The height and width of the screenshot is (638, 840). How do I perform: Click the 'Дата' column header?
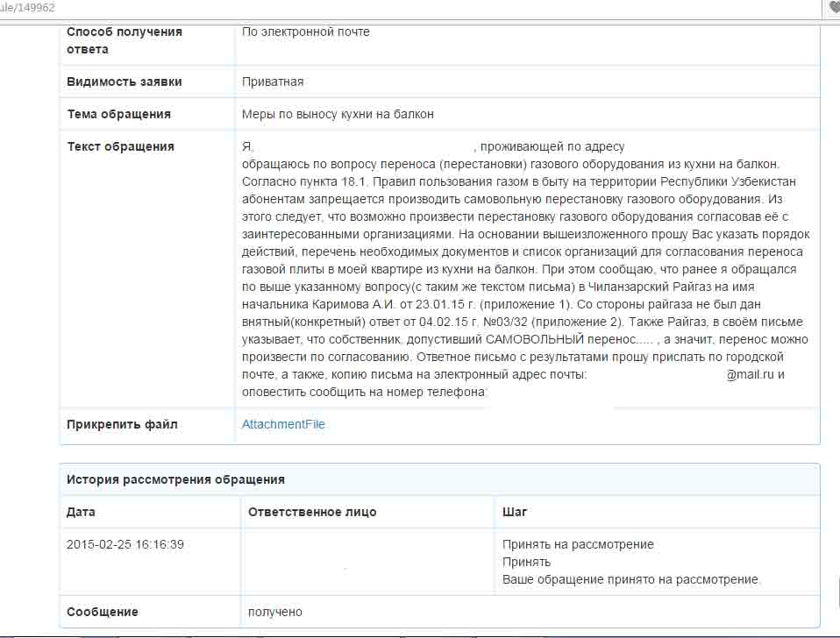coord(82,512)
